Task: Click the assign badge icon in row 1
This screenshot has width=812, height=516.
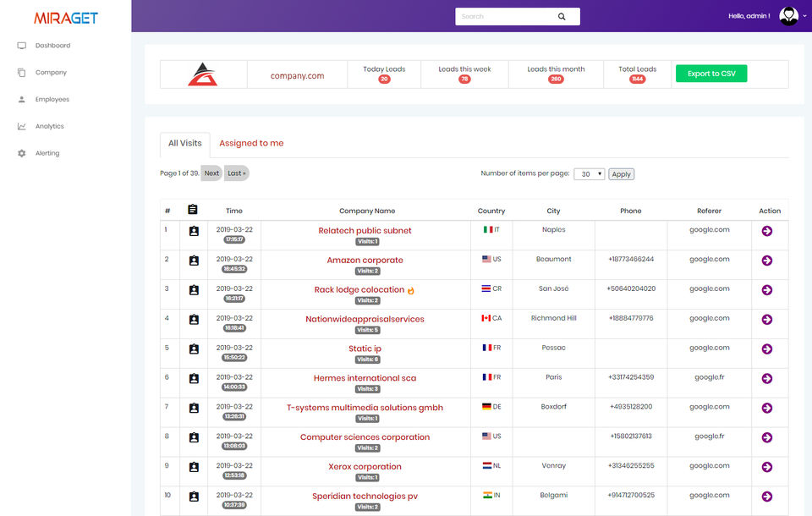Action: tap(194, 231)
